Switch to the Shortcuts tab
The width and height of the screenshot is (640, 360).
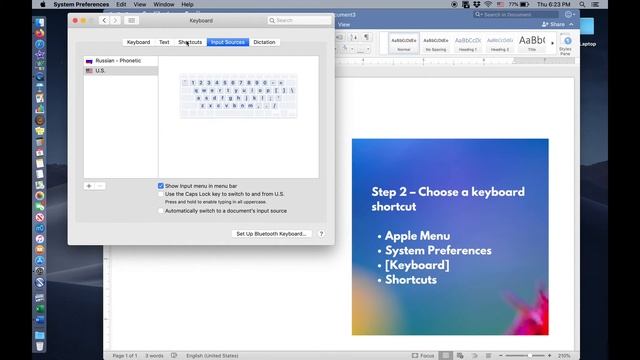coord(190,42)
